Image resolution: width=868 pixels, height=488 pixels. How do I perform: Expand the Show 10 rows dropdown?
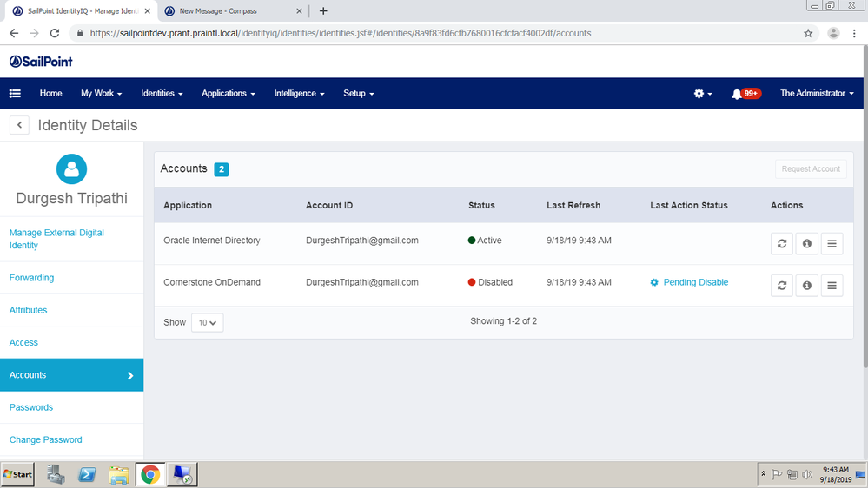[207, 322]
